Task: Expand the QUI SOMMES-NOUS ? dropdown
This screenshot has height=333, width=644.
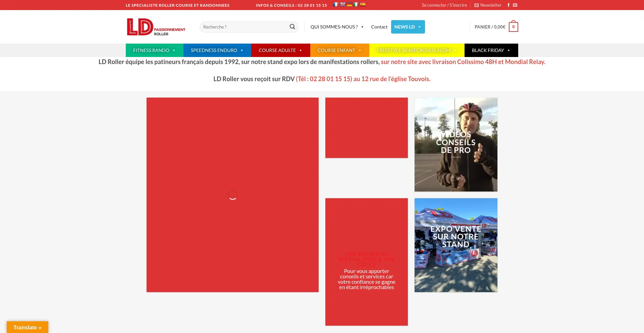Action: tap(337, 27)
